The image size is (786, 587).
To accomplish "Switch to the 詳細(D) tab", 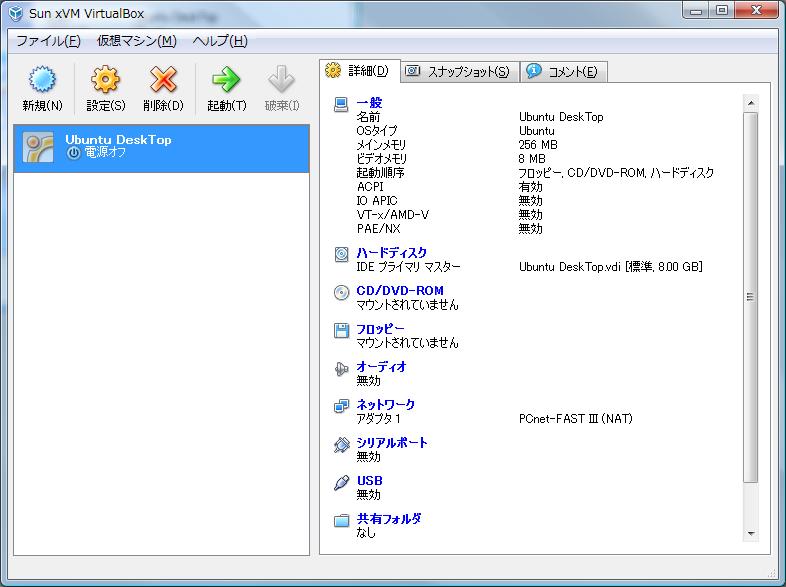I will (x=360, y=71).
